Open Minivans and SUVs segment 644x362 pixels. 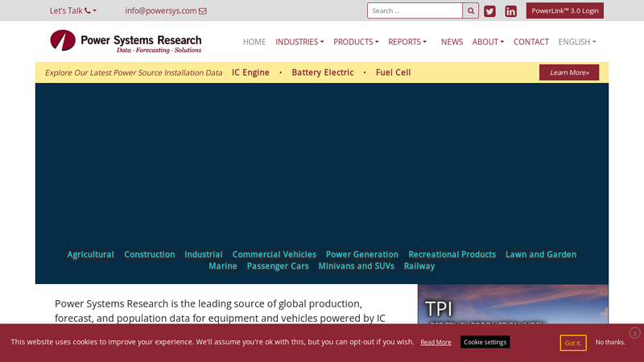click(x=356, y=266)
